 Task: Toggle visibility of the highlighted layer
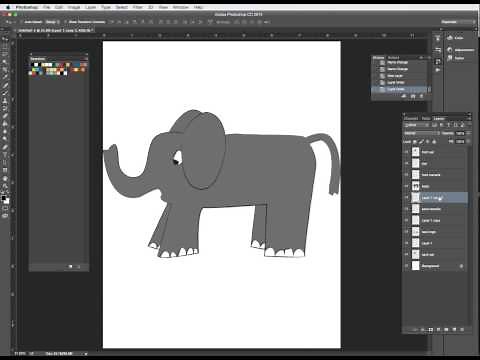(x=407, y=197)
